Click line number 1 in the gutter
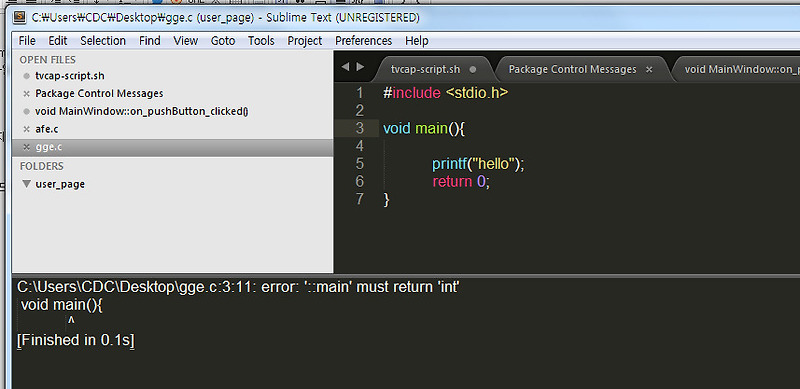 [x=360, y=93]
